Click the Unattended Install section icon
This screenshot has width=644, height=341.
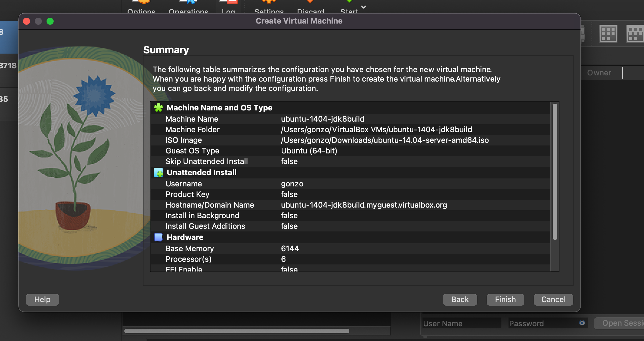[x=158, y=173]
